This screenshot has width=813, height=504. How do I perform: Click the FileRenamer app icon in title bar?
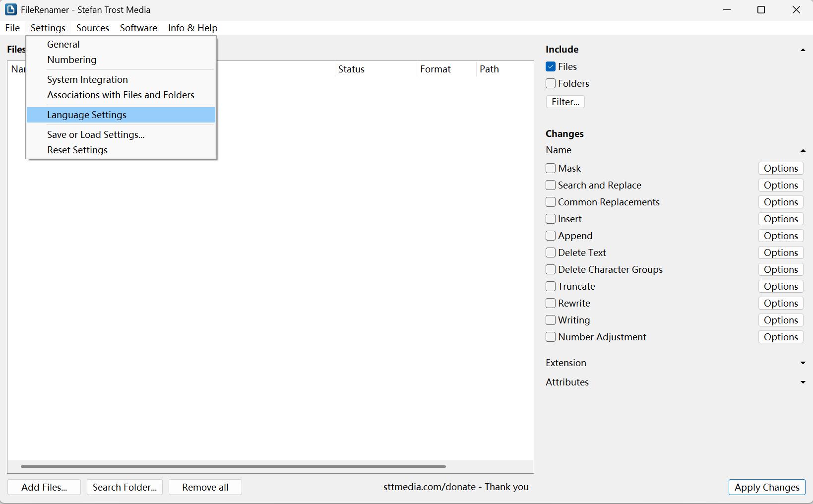10,9
